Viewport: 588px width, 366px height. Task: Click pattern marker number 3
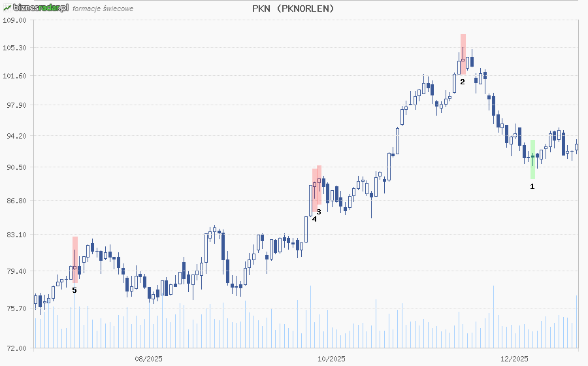[319, 212]
